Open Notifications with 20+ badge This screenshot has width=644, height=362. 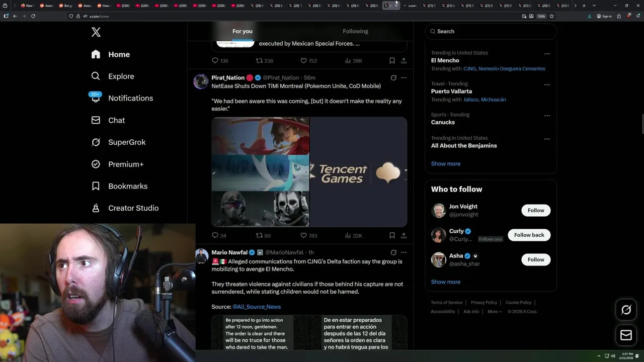(122, 98)
